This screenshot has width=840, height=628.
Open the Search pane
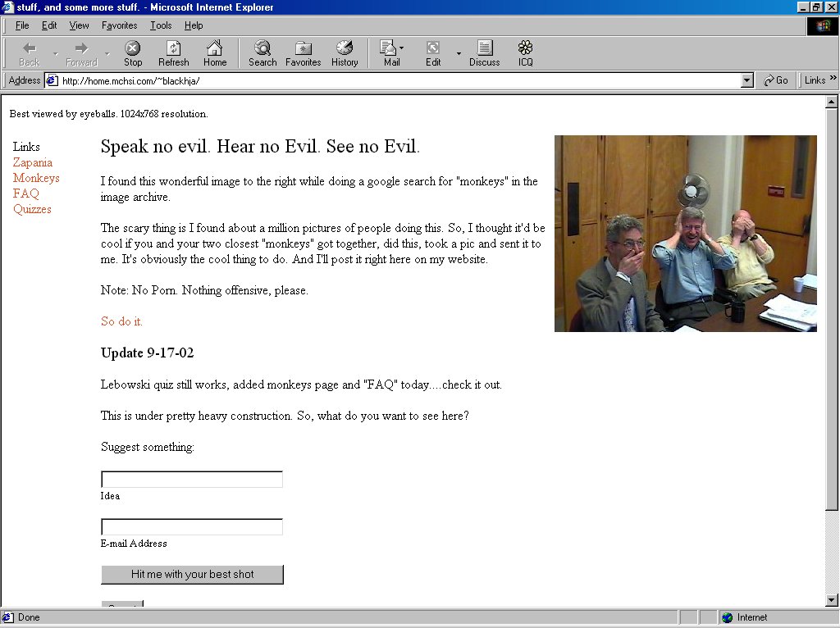262,53
